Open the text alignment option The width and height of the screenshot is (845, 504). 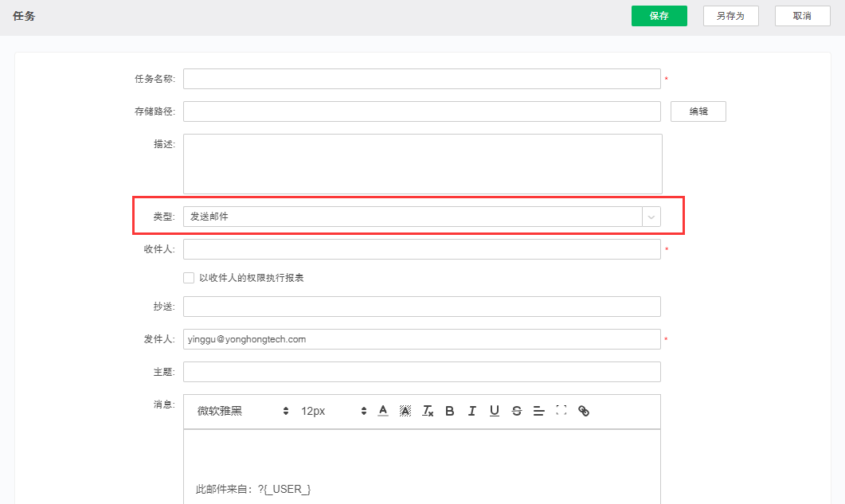click(538, 410)
